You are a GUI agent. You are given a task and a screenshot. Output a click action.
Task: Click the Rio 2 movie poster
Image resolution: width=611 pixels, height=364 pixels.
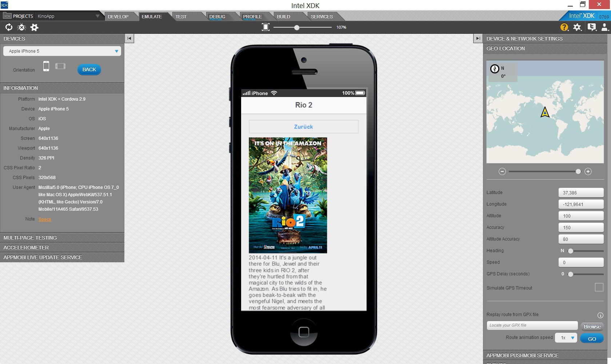288,195
